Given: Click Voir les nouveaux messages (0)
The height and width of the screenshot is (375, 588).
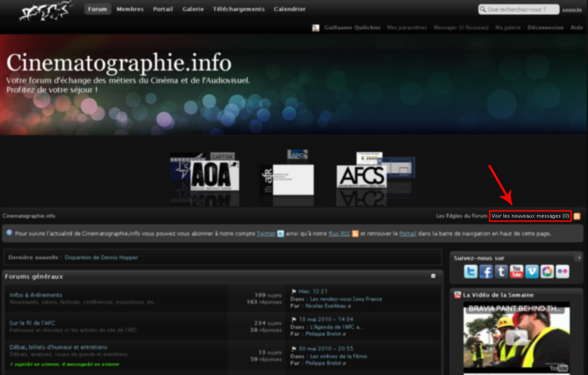Looking at the screenshot, I should (x=530, y=216).
